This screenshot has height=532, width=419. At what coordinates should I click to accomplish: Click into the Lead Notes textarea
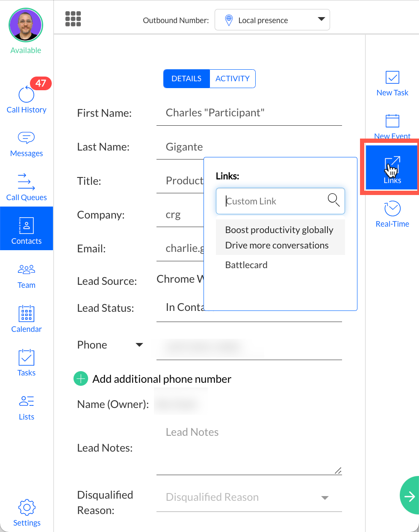249,449
